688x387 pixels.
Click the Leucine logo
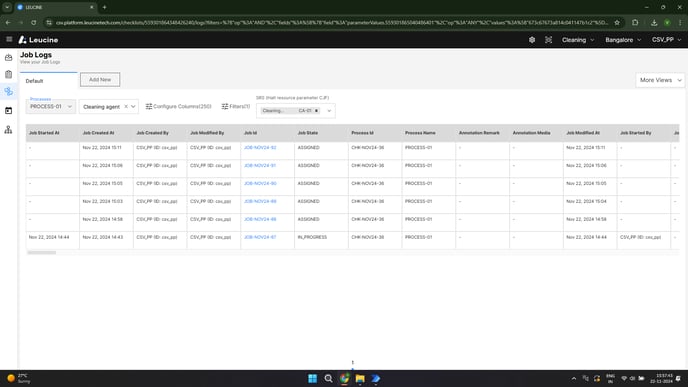[38, 40]
